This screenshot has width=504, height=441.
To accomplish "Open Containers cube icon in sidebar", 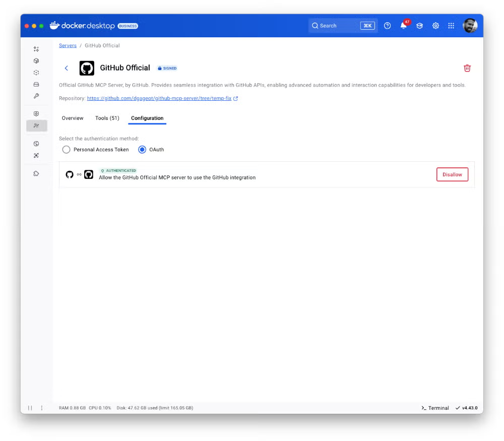I will pyautogui.click(x=36, y=61).
